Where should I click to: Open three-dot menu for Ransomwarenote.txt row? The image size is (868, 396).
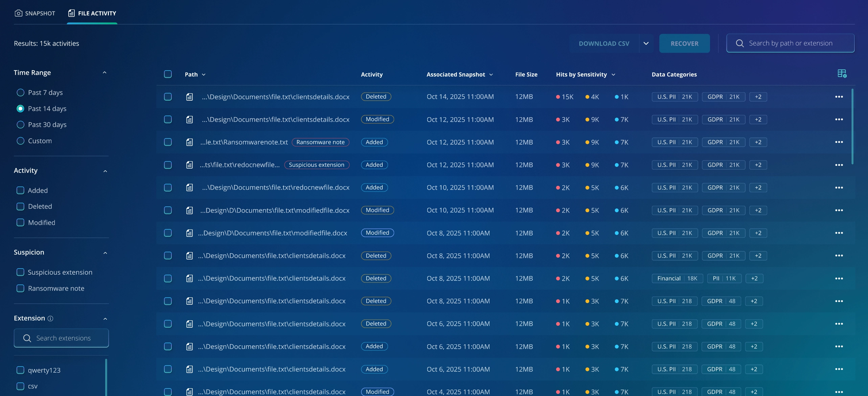click(839, 142)
